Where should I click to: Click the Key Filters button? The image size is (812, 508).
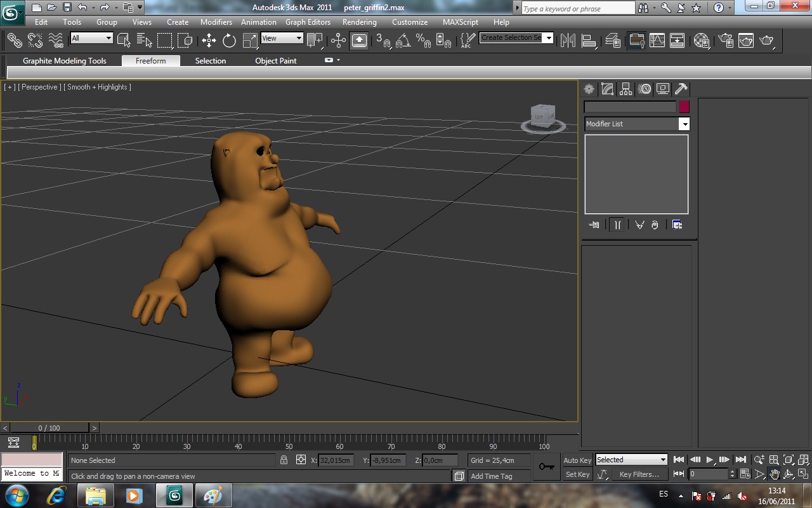(x=639, y=474)
